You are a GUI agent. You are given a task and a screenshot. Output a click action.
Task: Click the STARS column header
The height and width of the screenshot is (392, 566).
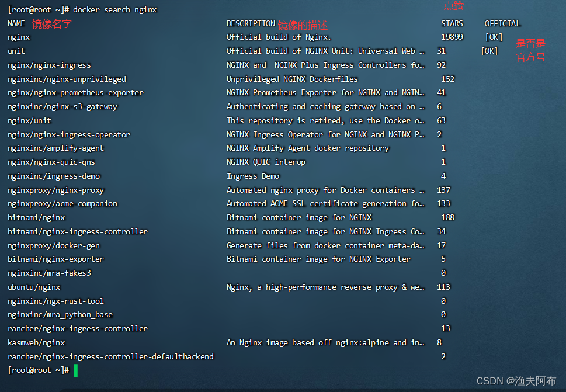[452, 24]
